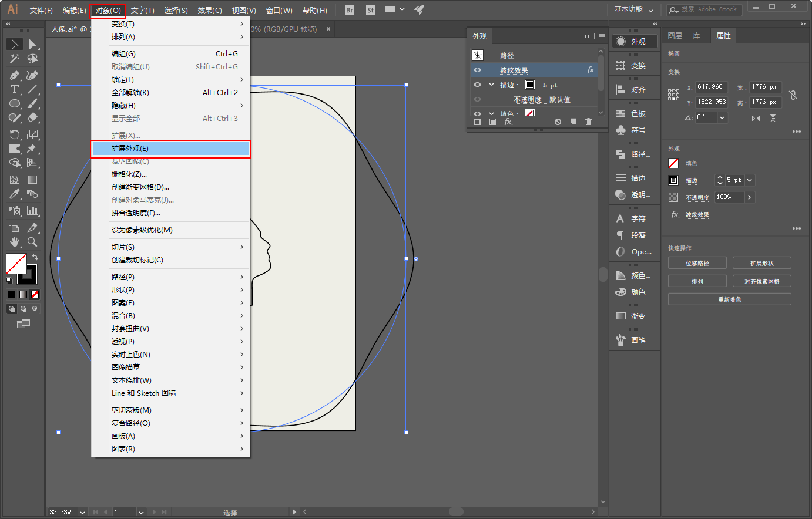Enable Draw Inside mode
The height and width of the screenshot is (519, 812).
(x=35, y=308)
